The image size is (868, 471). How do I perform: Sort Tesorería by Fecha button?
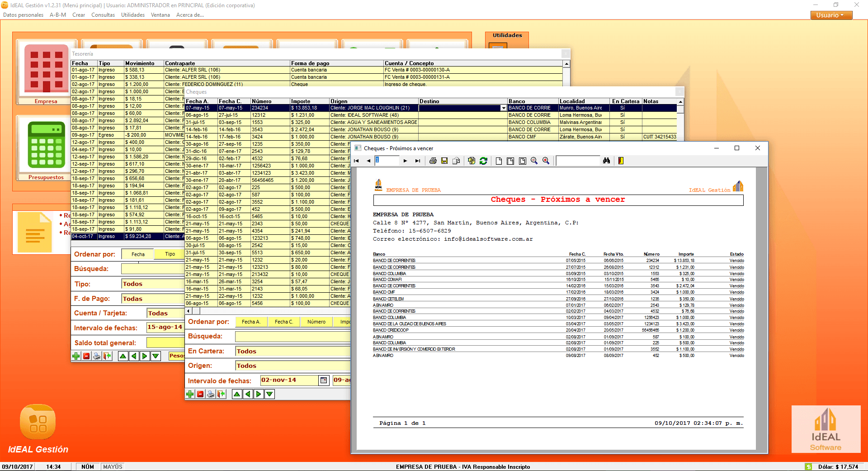point(138,254)
